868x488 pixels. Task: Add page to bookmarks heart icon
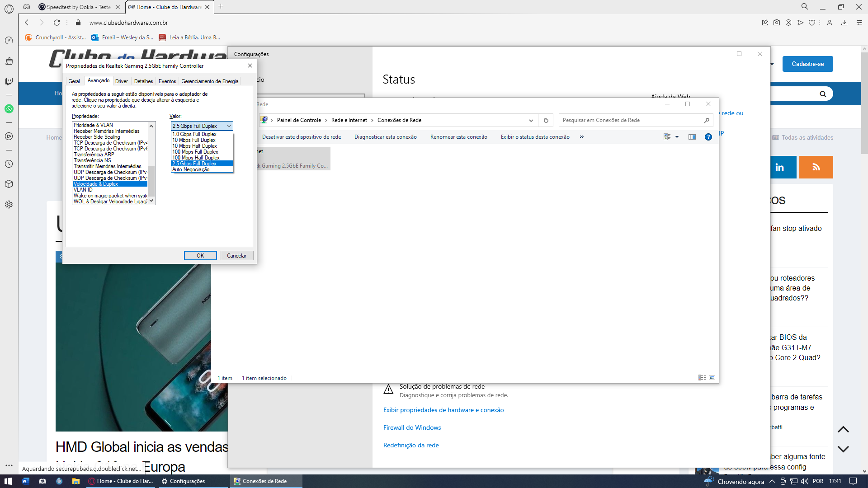coord(812,23)
